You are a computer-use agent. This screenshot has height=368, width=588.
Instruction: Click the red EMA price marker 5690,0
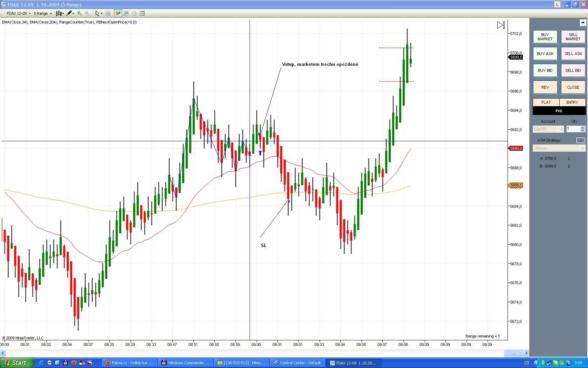(x=516, y=148)
